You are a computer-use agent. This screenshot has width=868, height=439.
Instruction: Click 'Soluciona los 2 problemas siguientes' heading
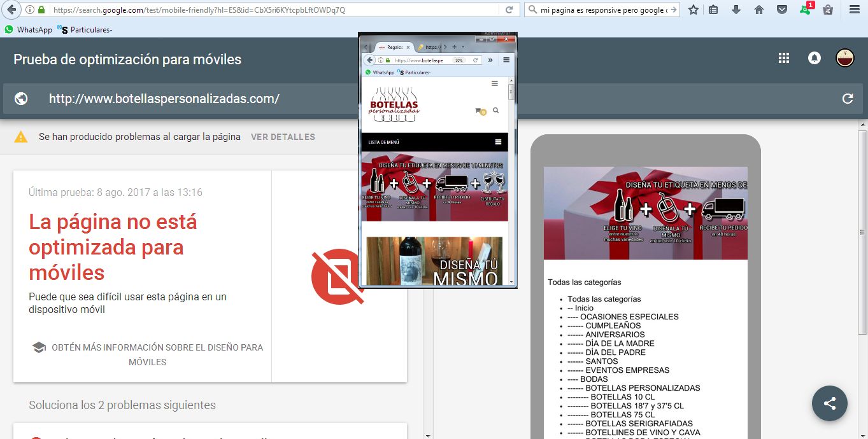122,405
